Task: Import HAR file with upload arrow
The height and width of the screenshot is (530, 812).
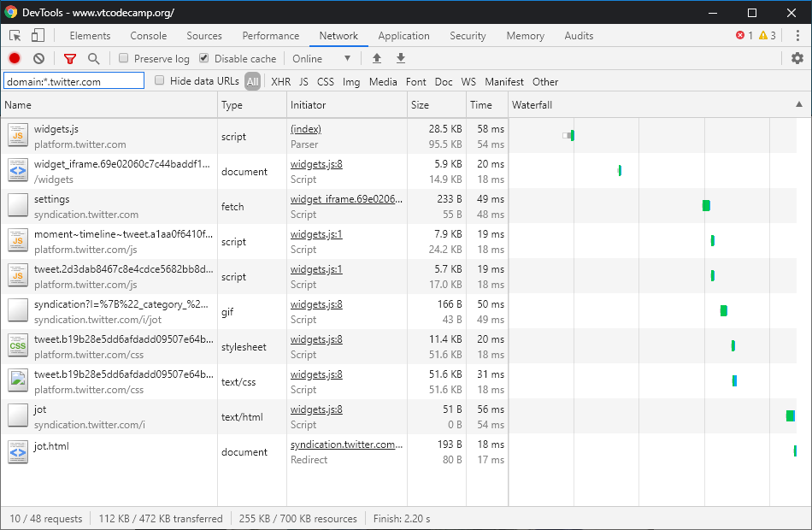Action: click(x=377, y=58)
